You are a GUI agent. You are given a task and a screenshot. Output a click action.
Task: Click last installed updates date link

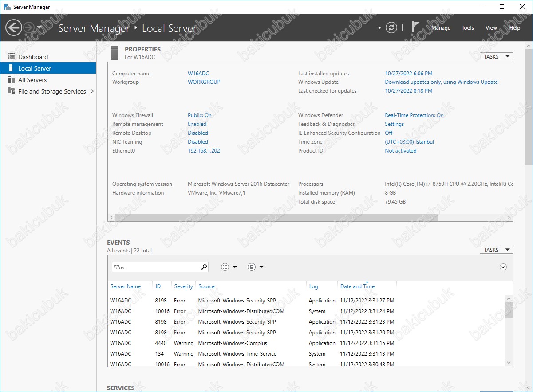pyautogui.click(x=409, y=74)
